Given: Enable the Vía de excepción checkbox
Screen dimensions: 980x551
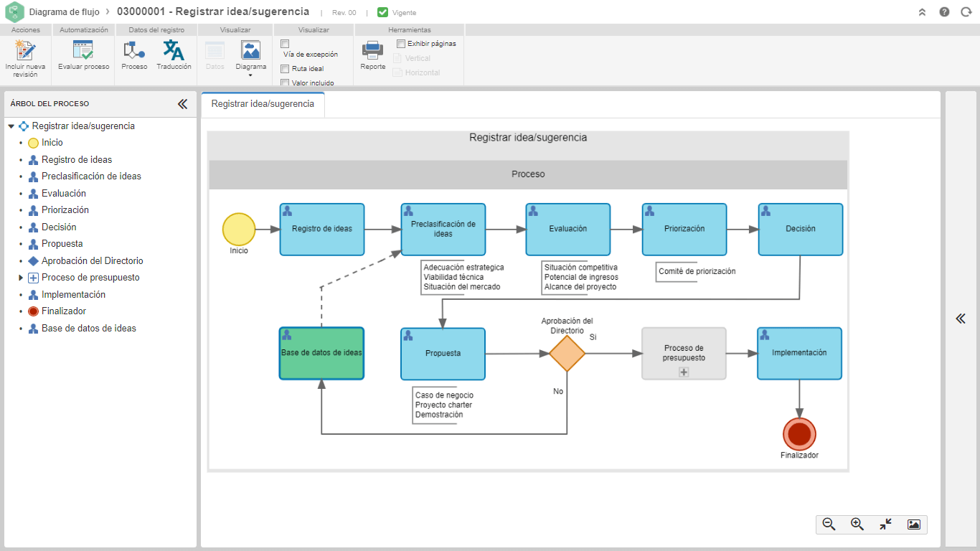Looking at the screenshot, I should point(285,44).
